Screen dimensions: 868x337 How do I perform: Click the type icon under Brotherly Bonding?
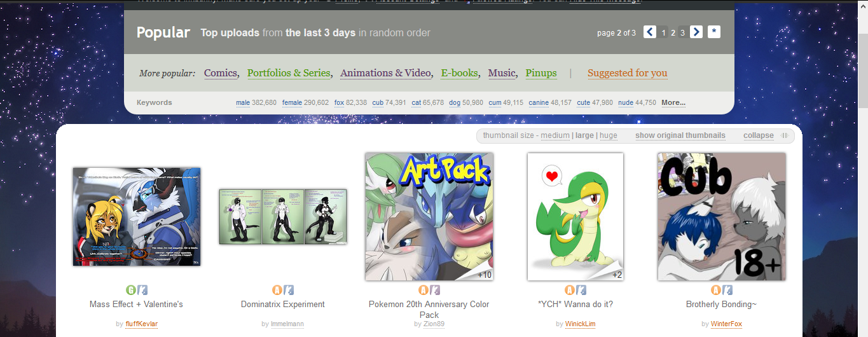727,290
